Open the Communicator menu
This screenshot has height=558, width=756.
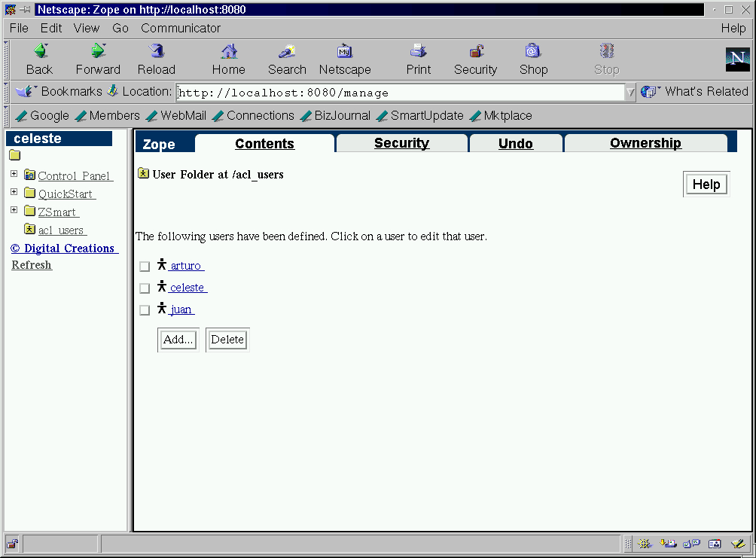181,29
